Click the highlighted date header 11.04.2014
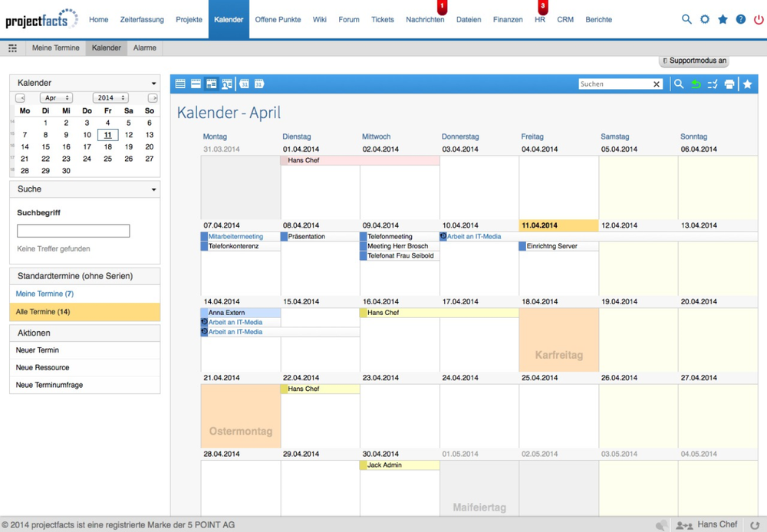Screen dimensions: 767x532 pyautogui.click(x=558, y=225)
